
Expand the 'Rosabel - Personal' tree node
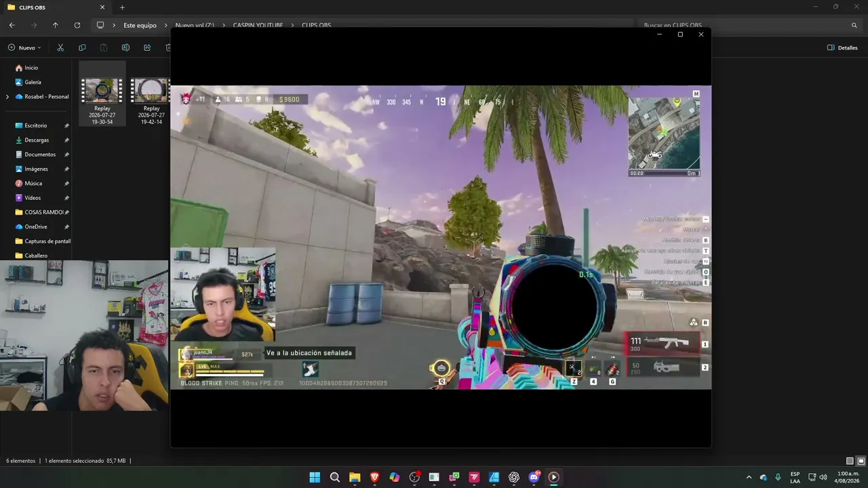pos(7,97)
